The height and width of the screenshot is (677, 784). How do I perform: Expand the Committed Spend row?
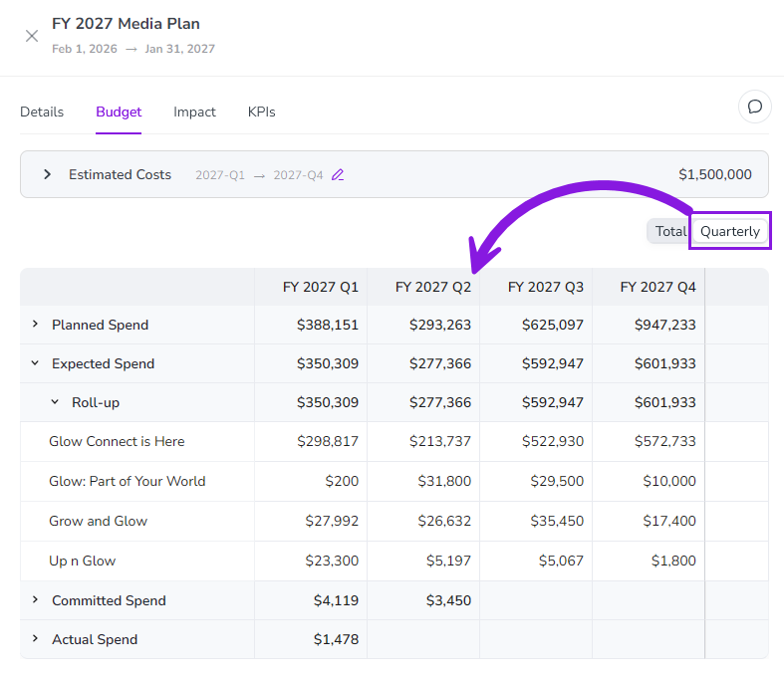[x=35, y=599]
